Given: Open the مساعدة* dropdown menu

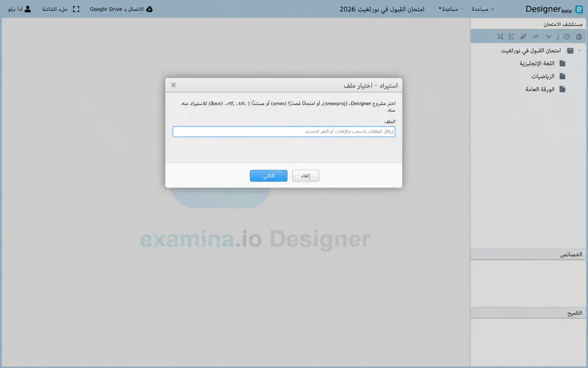Looking at the screenshot, I should [451, 9].
